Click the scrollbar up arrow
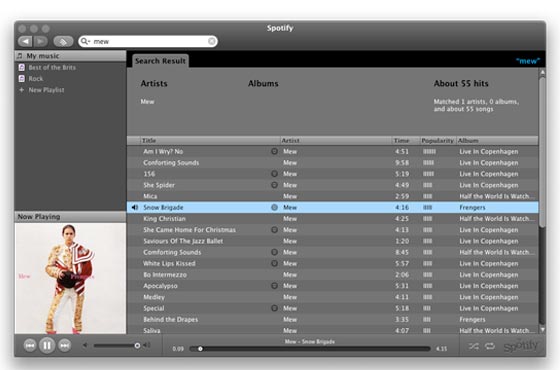The height and width of the screenshot is (370, 560). pos(542,72)
